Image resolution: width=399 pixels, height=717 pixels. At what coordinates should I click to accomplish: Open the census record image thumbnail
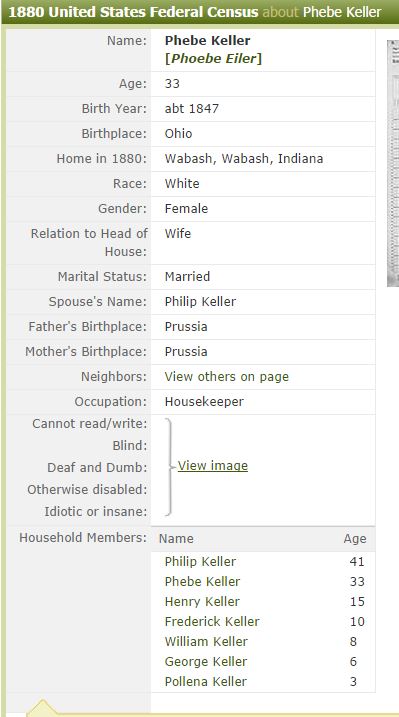(x=393, y=163)
